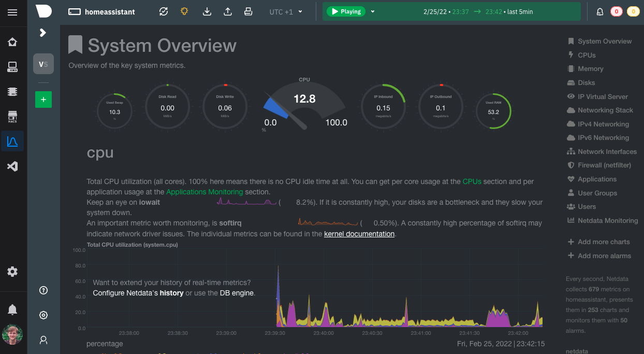Click the alarms bell icon in top bar
The height and width of the screenshot is (354, 644).
[600, 12]
